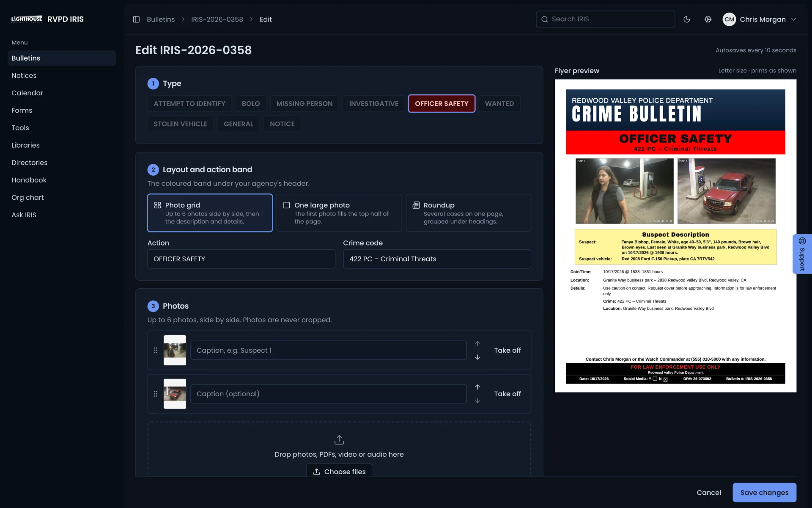The height and width of the screenshot is (508, 812).
Task: Toggle the sidebar panel icon
Action: click(x=136, y=19)
